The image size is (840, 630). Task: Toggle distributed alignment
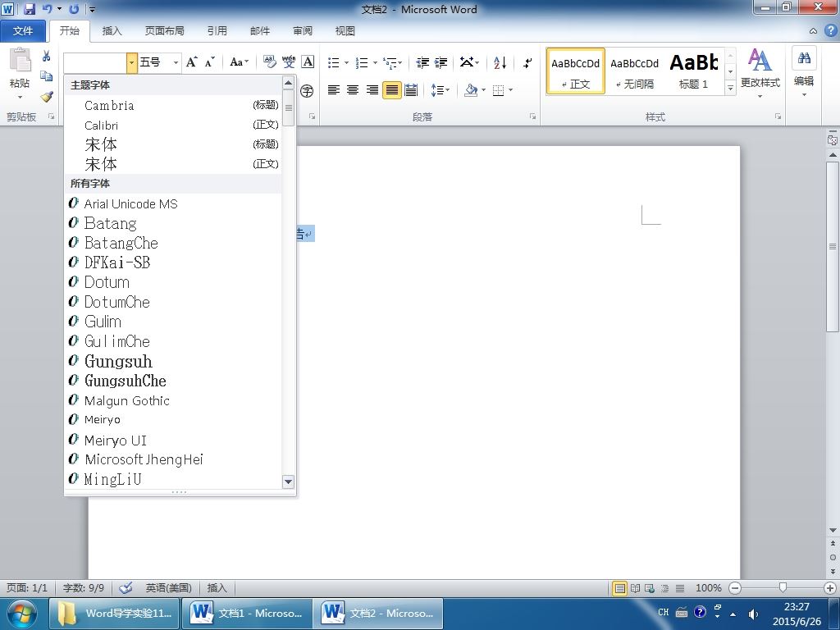(x=411, y=90)
